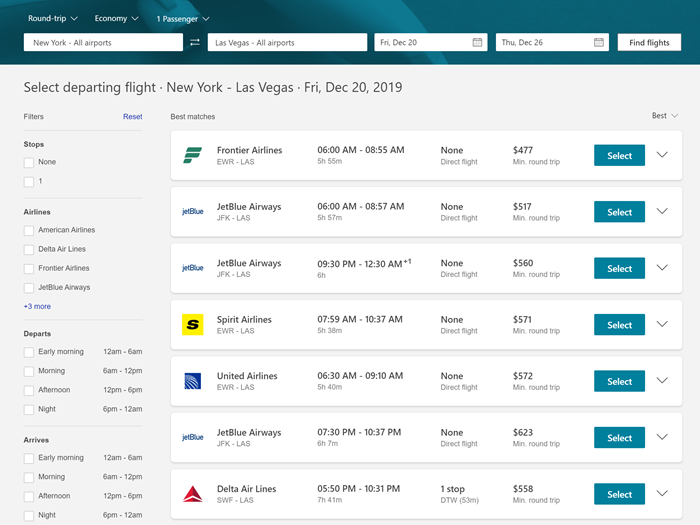The height and width of the screenshot is (525, 700).
Task: Open the calendar icon for the departure date
Action: click(x=477, y=43)
